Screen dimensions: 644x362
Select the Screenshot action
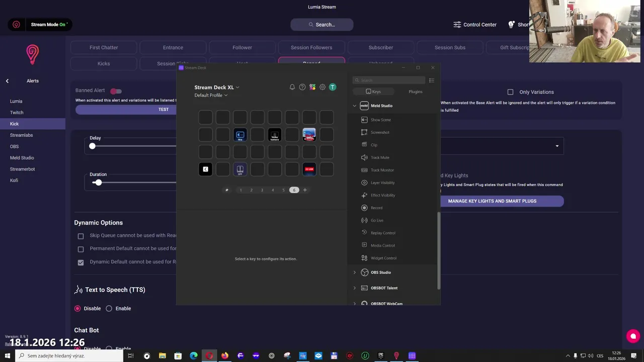click(380, 132)
